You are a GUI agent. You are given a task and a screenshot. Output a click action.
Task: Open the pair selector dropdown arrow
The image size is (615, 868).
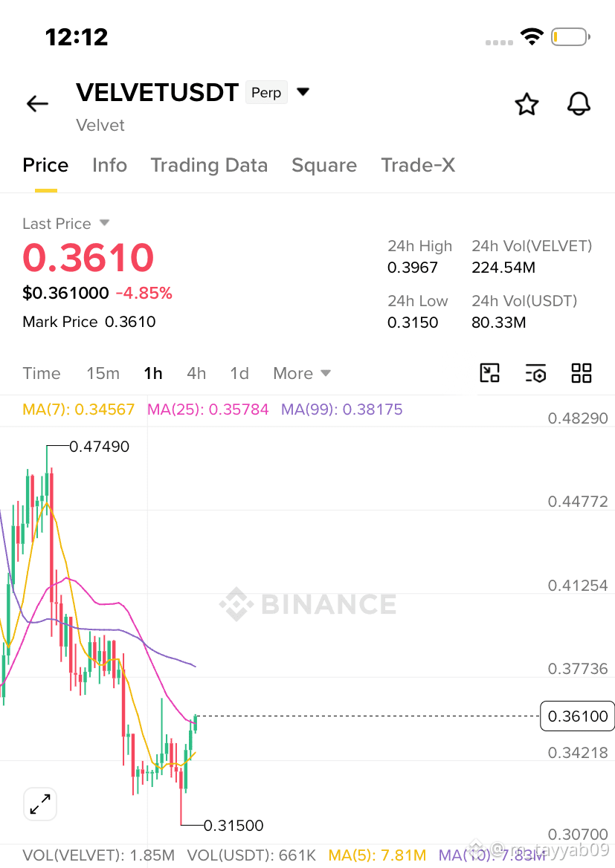303,92
